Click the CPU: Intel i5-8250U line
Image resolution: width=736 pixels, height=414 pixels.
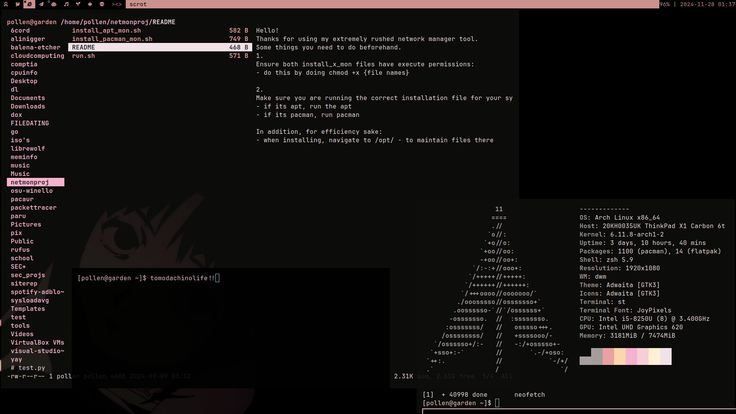(x=644, y=320)
